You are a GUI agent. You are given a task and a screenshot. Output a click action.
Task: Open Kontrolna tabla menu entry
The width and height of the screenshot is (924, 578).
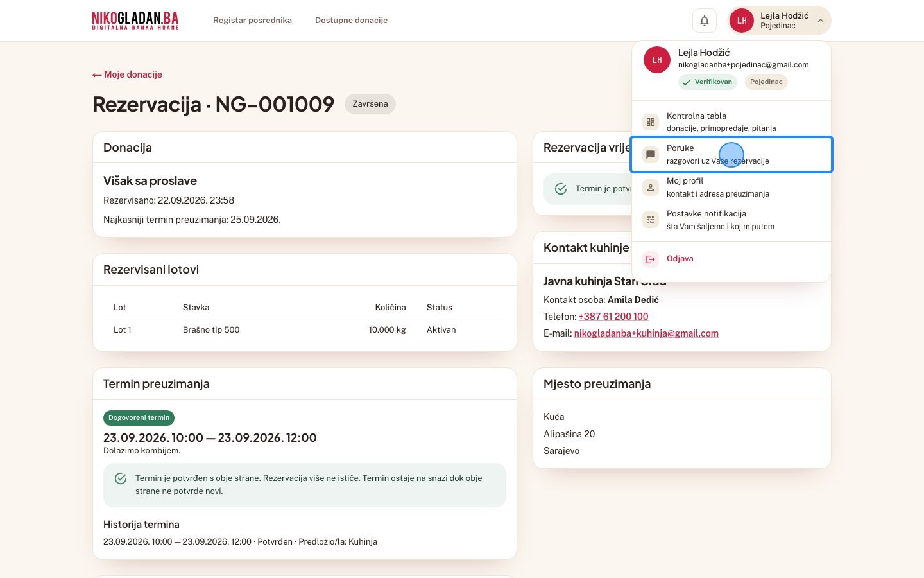point(732,122)
